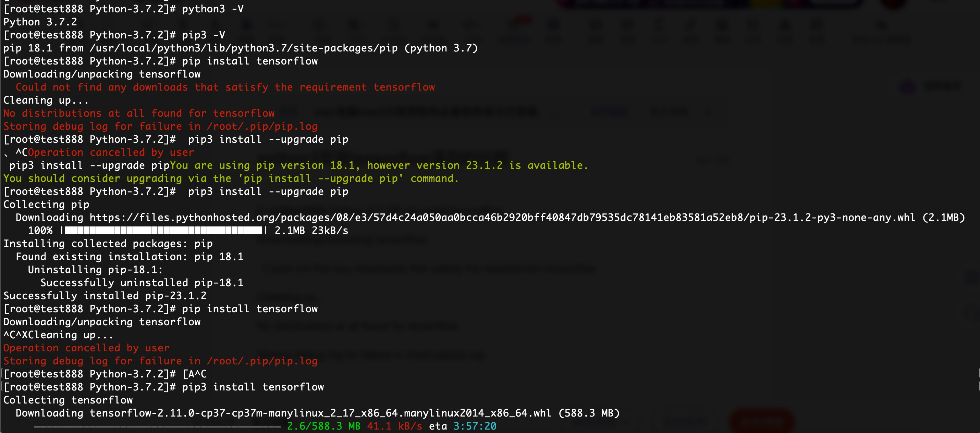980x433 pixels.
Task: Click the yellow upgrade pip suggestion text
Action: [230, 178]
